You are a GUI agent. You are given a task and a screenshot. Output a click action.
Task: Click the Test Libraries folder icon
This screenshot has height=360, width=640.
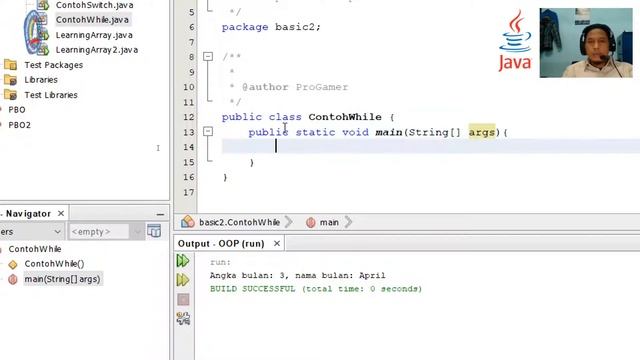[x=10, y=95]
